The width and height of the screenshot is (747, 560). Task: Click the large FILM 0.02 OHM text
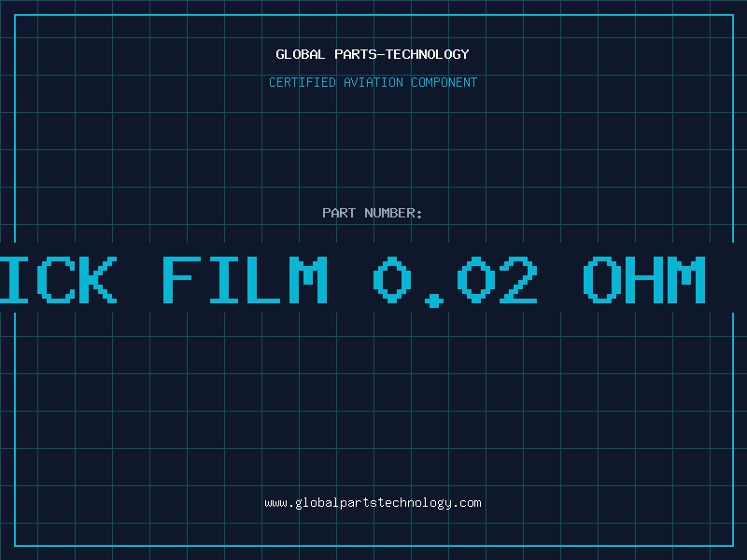point(434,282)
